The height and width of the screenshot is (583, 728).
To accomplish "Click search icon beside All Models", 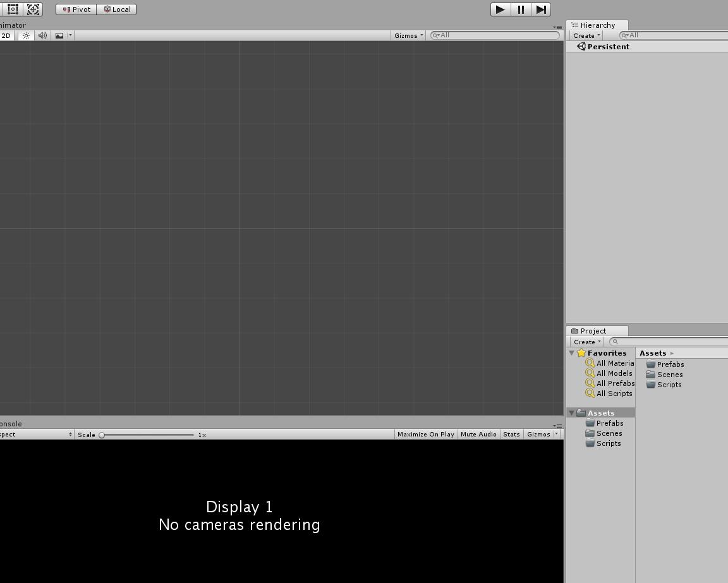I will click(590, 373).
